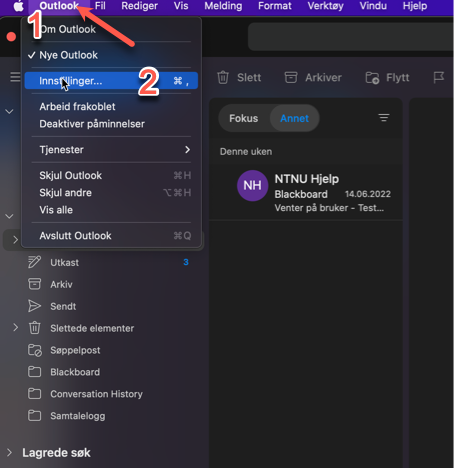Expand the Lagrede søk section

tap(9, 453)
